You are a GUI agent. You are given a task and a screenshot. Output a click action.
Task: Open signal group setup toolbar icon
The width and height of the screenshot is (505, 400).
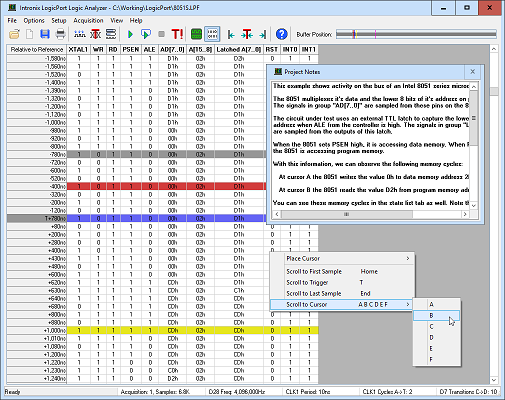pos(111,34)
